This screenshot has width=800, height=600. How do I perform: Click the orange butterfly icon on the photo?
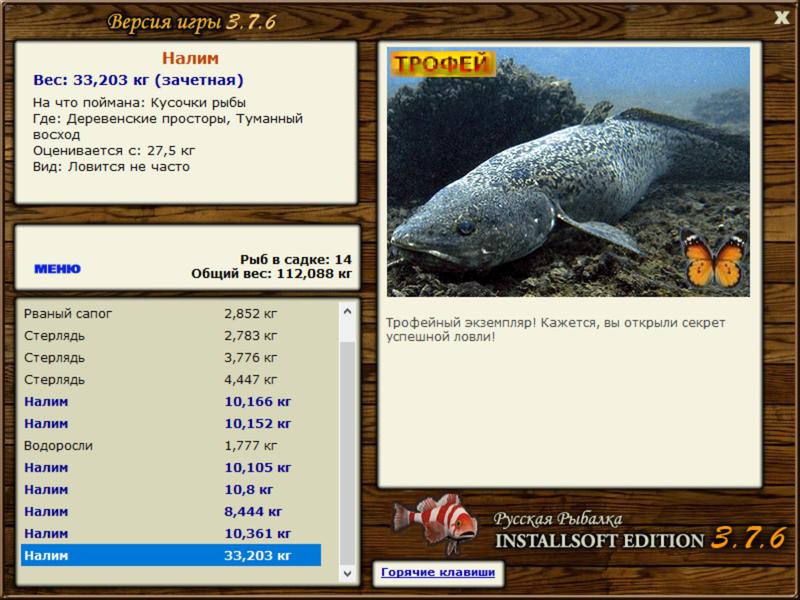[714, 258]
